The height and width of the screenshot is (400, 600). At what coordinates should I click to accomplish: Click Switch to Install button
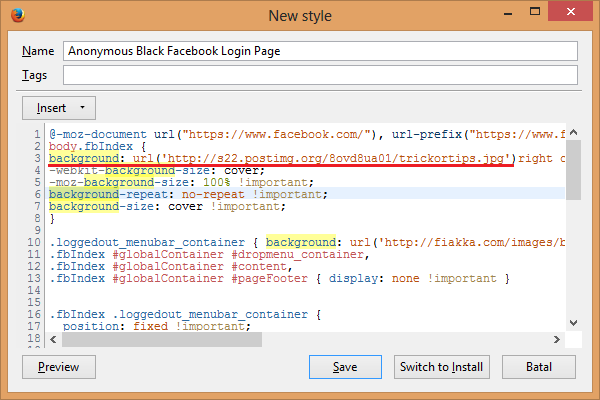(442, 367)
